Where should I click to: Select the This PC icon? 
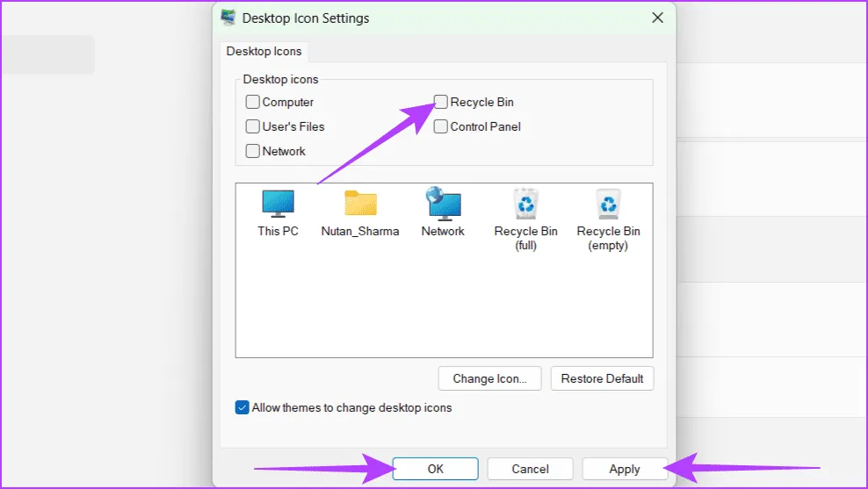(278, 204)
